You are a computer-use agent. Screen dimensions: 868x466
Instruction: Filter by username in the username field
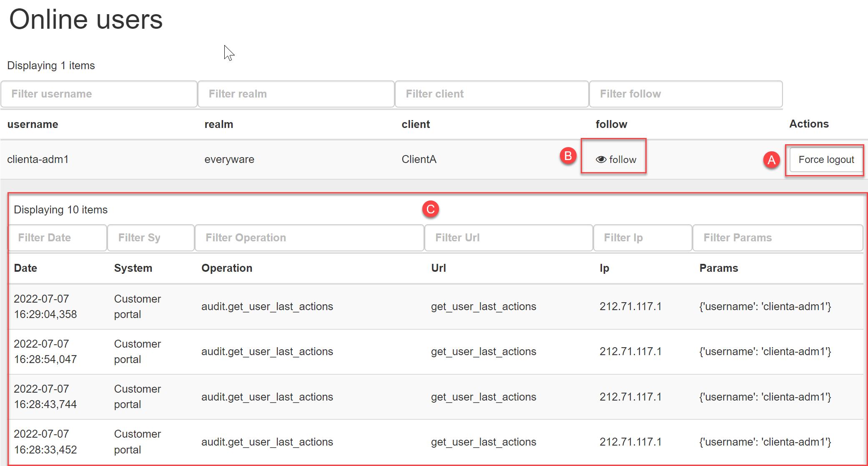98,93
